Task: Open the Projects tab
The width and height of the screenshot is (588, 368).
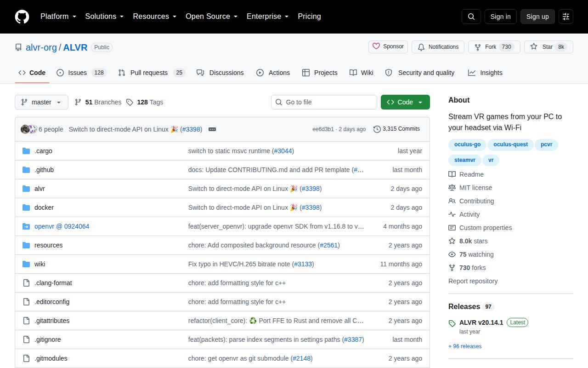Action: pyautogui.click(x=320, y=73)
